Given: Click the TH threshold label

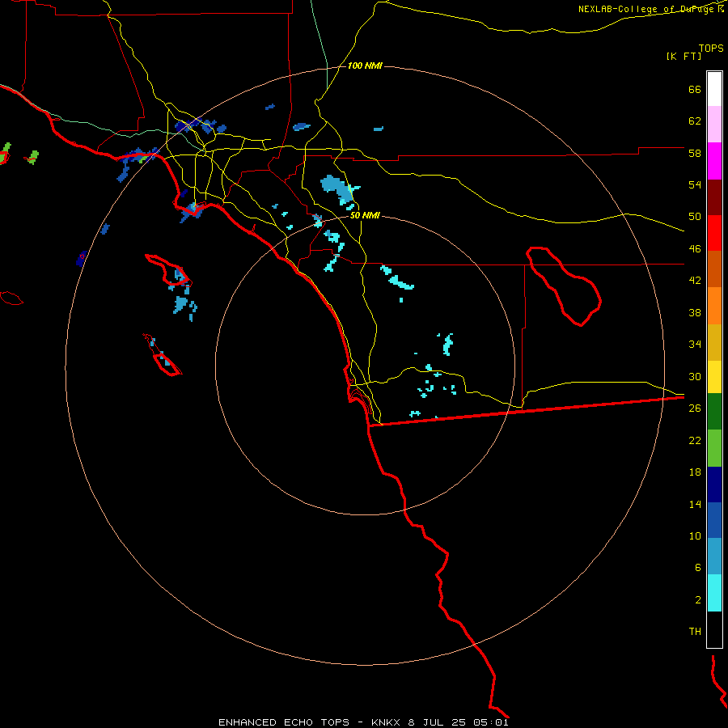Looking at the screenshot, I should tap(695, 632).
